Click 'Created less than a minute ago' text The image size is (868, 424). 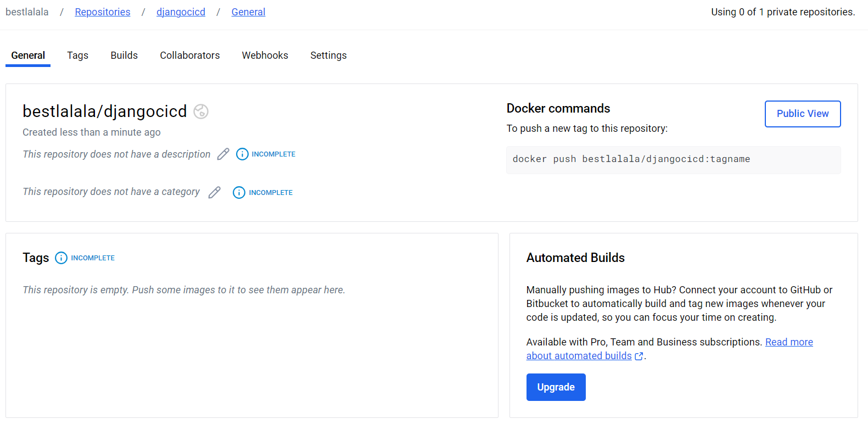click(92, 132)
